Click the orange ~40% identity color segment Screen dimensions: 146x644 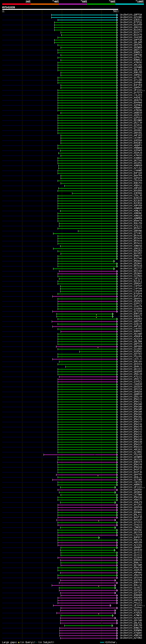(45, 4)
